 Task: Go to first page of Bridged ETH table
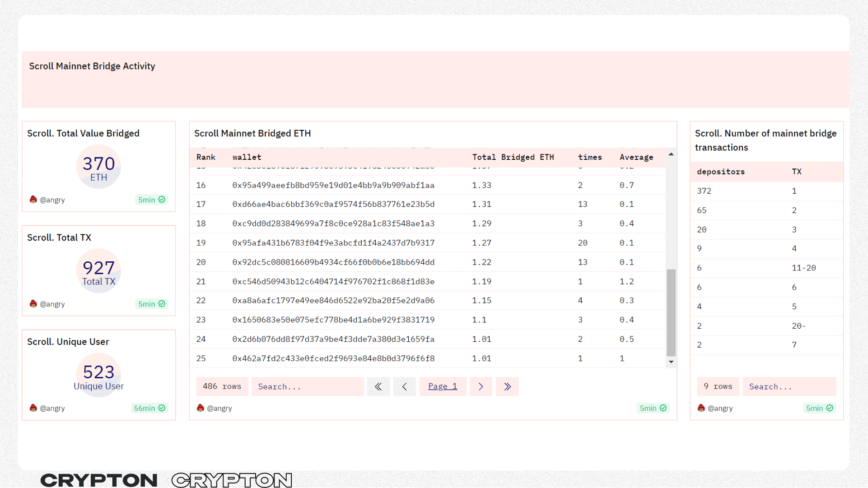378,386
